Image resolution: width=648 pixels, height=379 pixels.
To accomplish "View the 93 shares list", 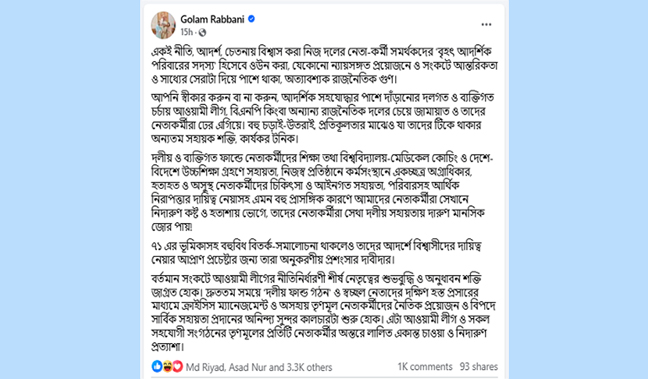I will pyautogui.click(x=479, y=367).
